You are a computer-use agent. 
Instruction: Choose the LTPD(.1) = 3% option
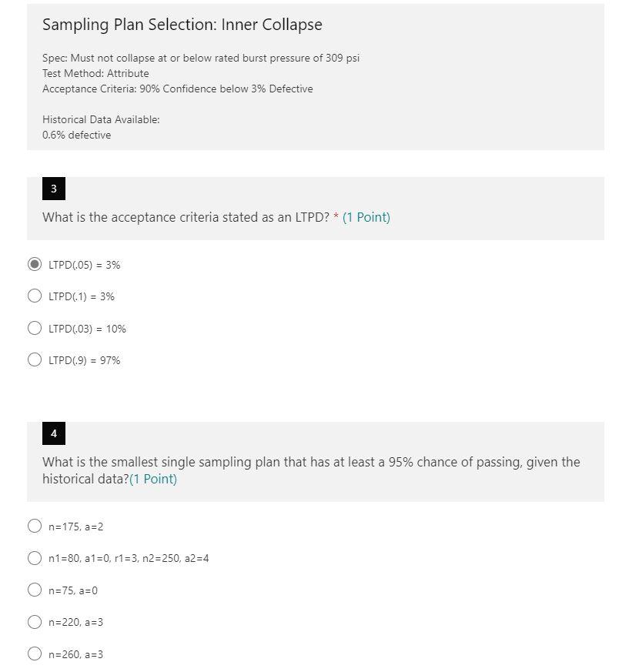(x=35, y=295)
